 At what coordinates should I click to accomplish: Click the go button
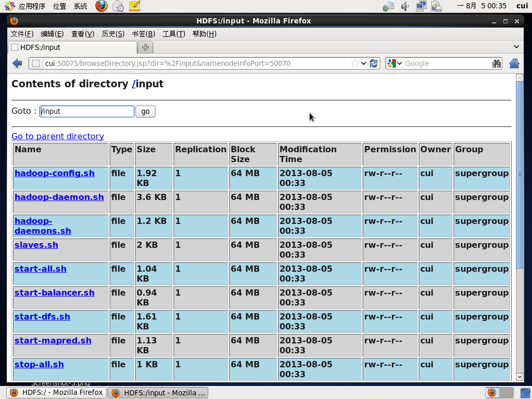click(x=145, y=111)
